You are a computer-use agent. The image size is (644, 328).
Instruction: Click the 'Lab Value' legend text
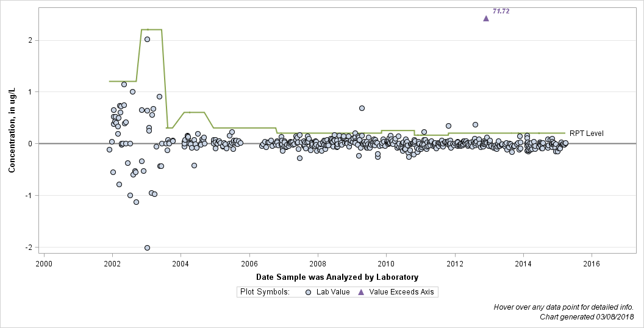pos(333,292)
